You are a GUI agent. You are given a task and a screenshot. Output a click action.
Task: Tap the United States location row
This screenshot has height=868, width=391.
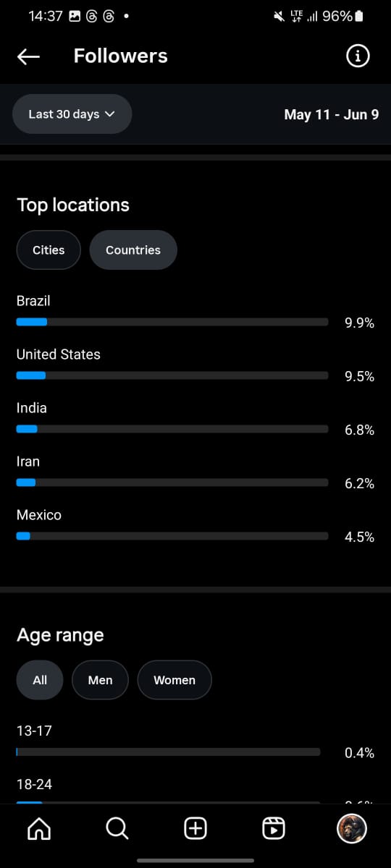click(x=195, y=365)
